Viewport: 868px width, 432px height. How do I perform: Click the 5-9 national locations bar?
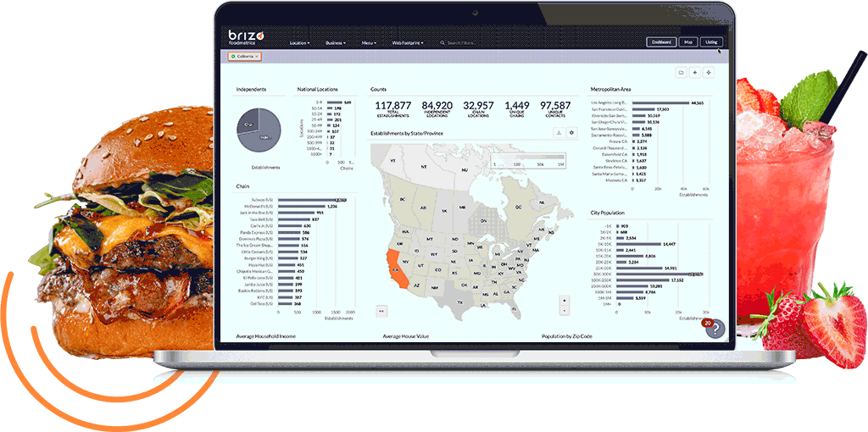pos(335,102)
